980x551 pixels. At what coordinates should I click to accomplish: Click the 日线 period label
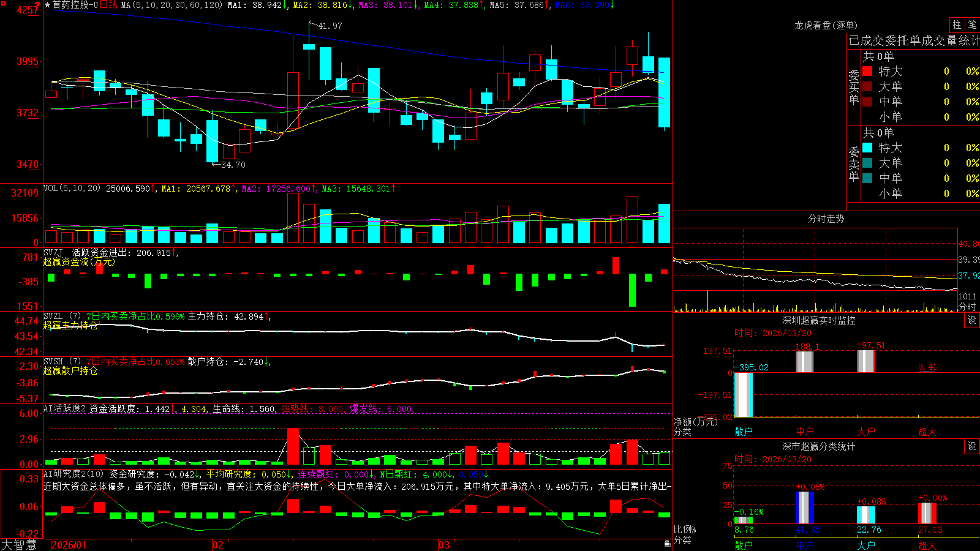tap(109, 5)
